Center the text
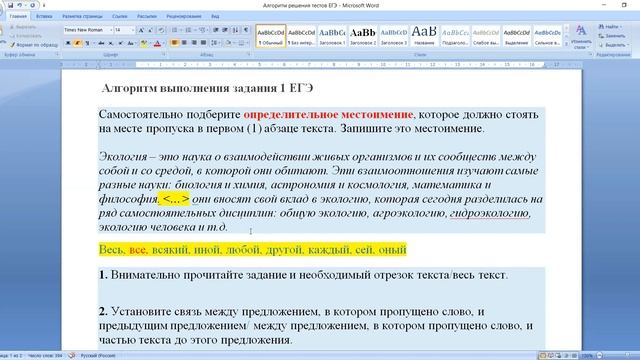 (184, 43)
